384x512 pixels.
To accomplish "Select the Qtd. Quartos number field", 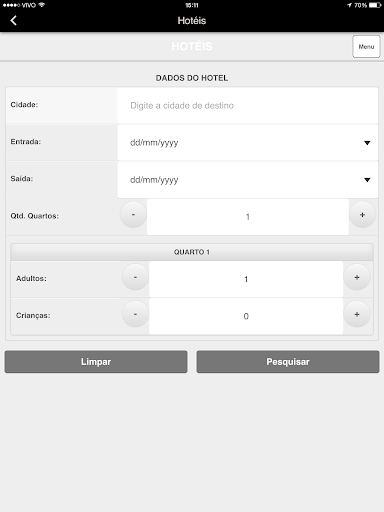I will [x=248, y=217].
